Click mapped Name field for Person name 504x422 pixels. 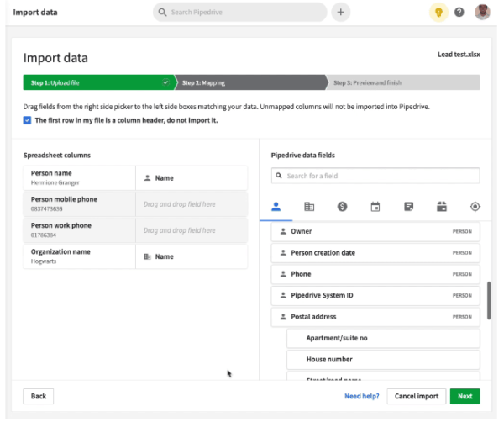click(x=192, y=178)
